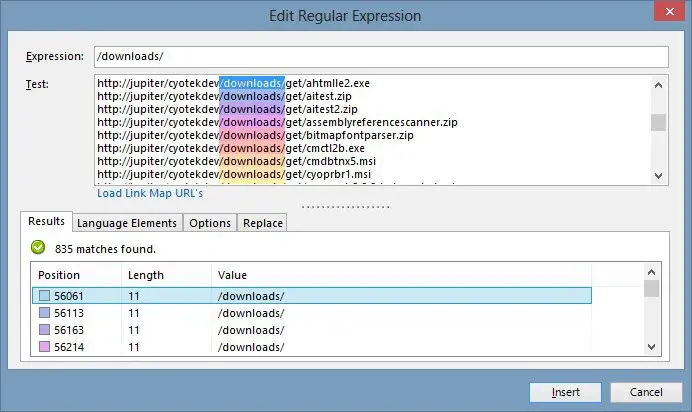Click the Insert button
The height and width of the screenshot is (412, 692).
(565, 392)
